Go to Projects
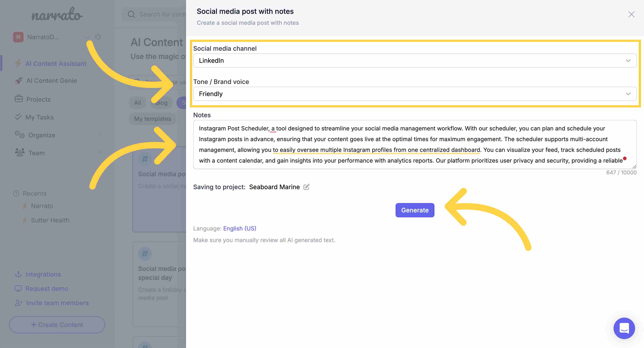 [x=38, y=99]
